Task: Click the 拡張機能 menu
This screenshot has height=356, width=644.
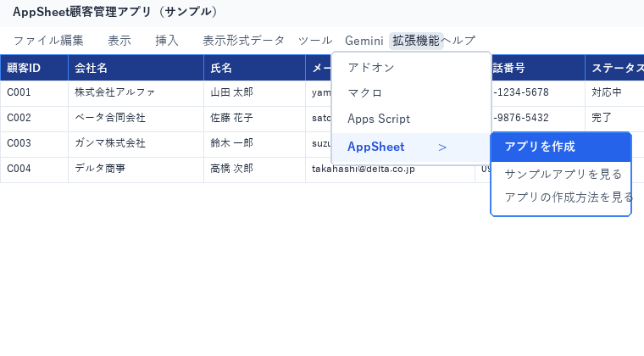Action: [416, 41]
